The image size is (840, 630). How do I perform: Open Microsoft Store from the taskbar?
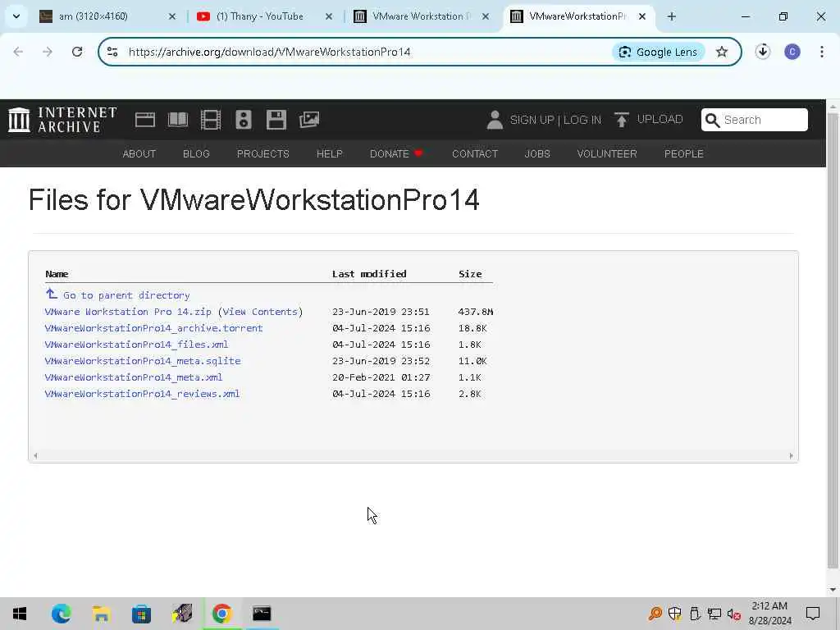[x=141, y=614]
